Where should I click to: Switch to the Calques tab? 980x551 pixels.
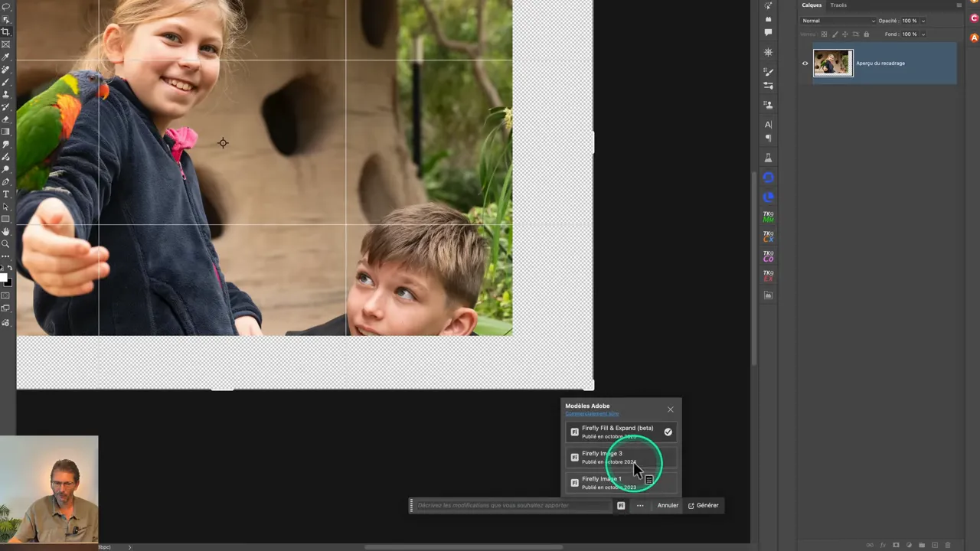click(x=812, y=5)
